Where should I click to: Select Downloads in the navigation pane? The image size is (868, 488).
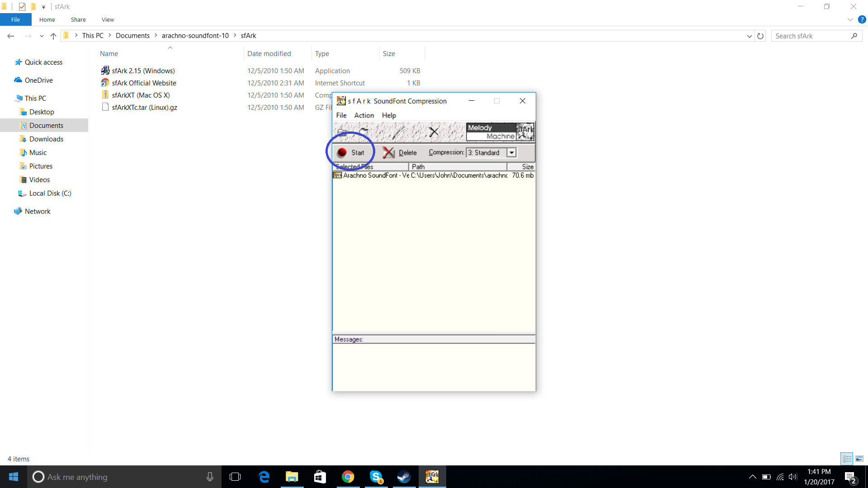coord(46,139)
